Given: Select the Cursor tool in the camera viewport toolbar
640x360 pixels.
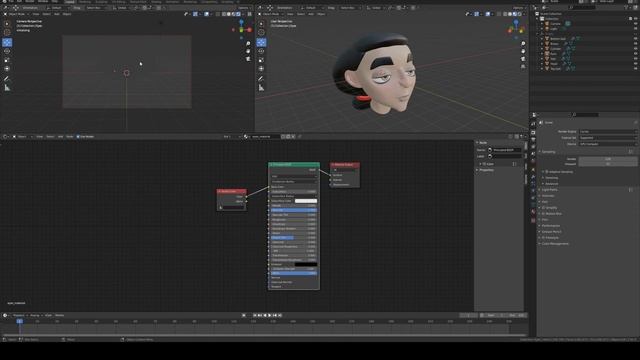Looking at the screenshot, I should 7,32.
